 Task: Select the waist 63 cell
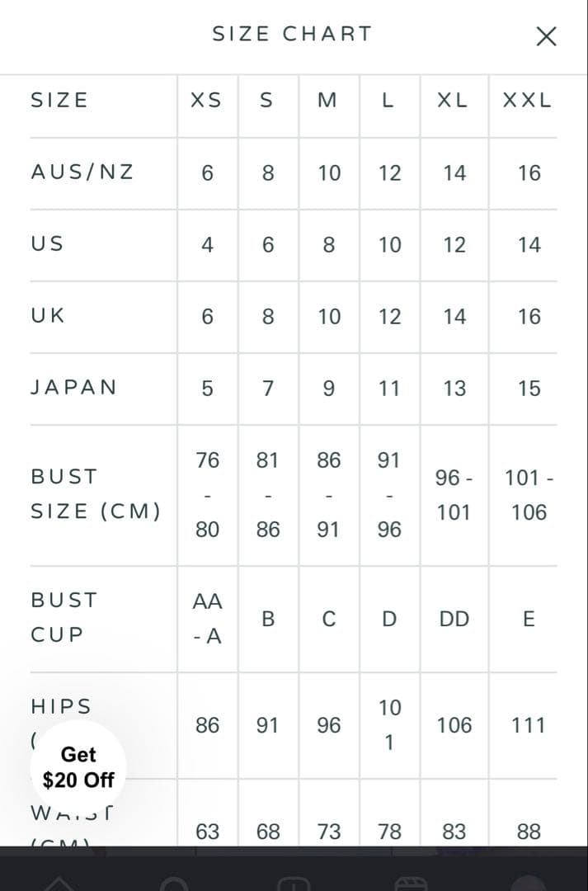207,831
